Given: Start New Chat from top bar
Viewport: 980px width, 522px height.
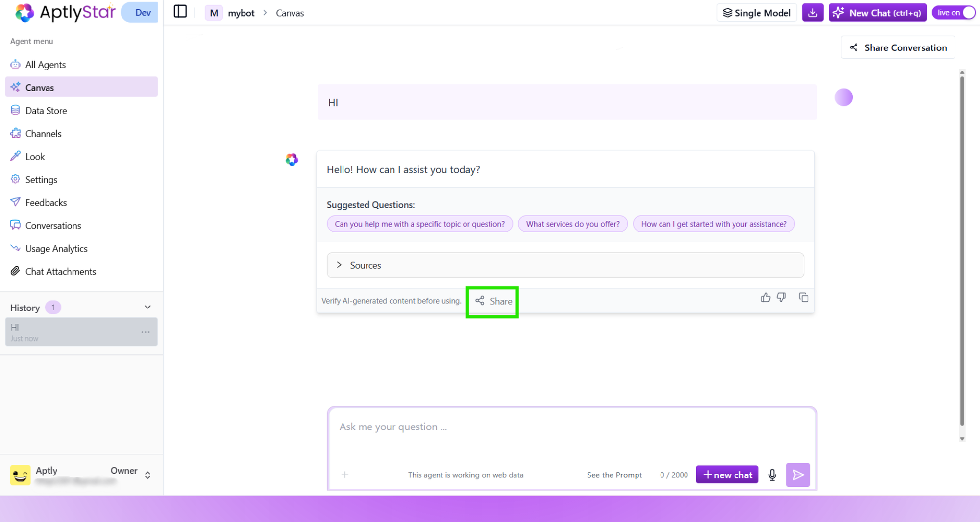Looking at the screenshot, I should (x=877, y=13).
